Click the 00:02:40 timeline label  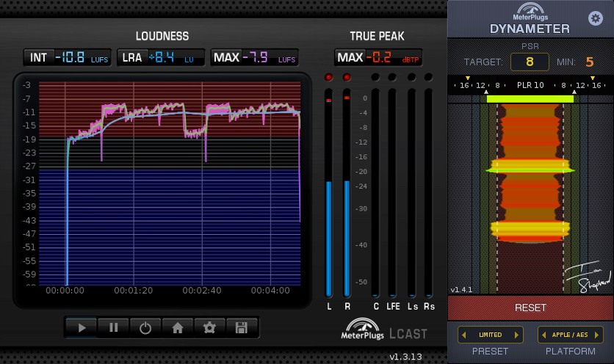point(202,291)
